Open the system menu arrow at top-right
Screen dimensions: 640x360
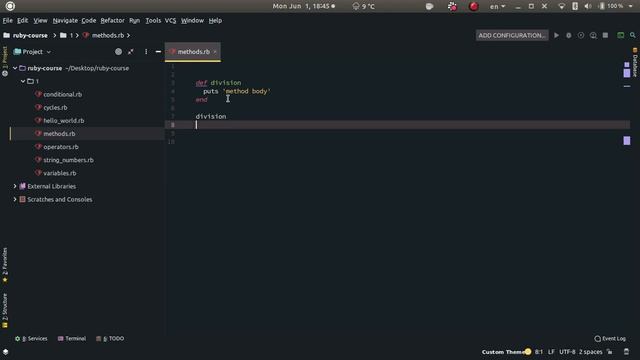631,6
